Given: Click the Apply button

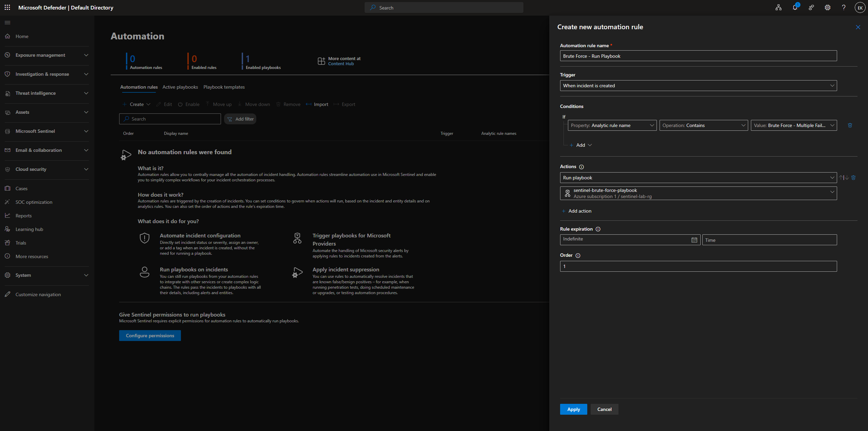Looking at the screenshot, I should (573, 409).
